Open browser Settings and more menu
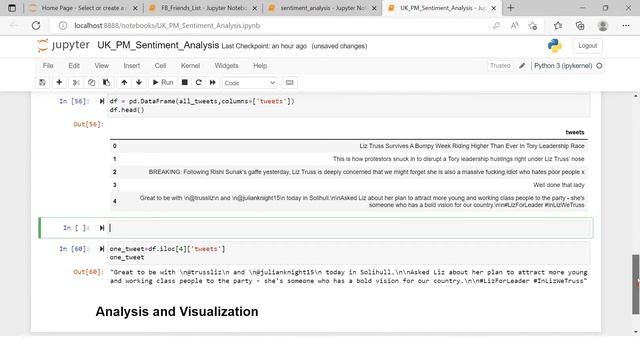Viewport: 640px width, 360px height. 626,25
